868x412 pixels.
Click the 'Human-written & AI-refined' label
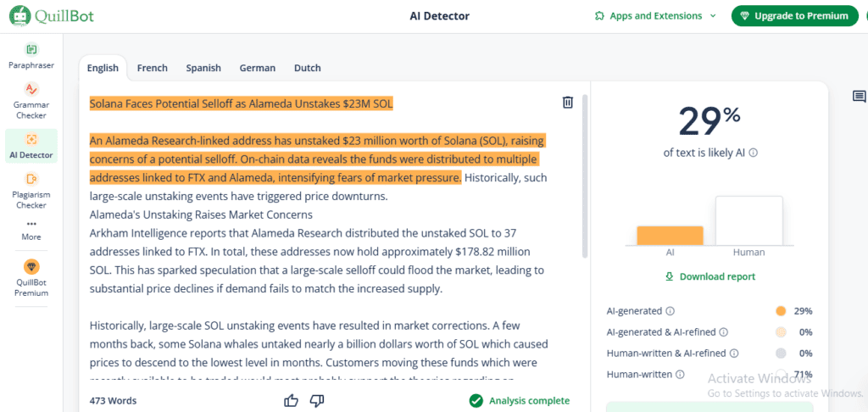pos(666,354)
